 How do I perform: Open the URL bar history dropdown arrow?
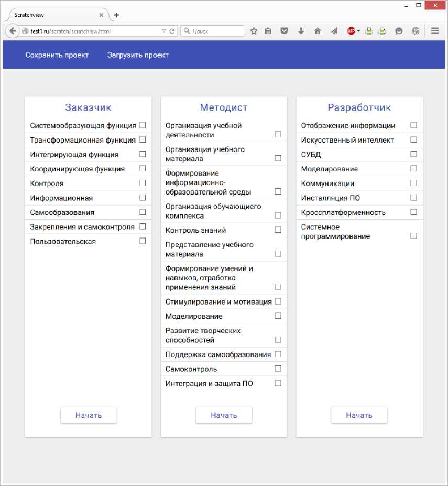(164, 31)
